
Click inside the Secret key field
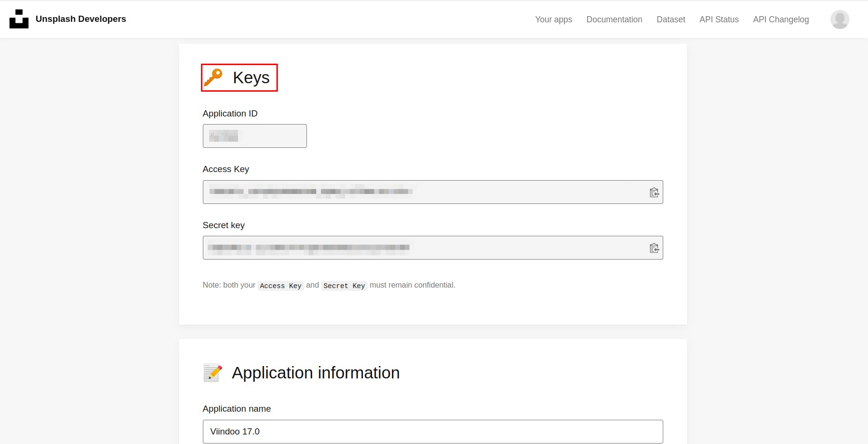tap(423, 248)
